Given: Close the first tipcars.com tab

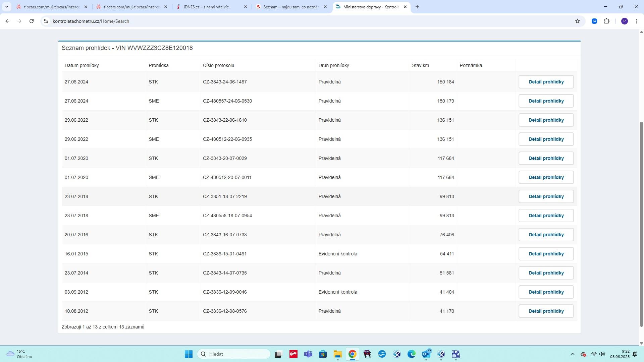Looking at the screenshot, I should pyautogui.click(x=86, y=7).
